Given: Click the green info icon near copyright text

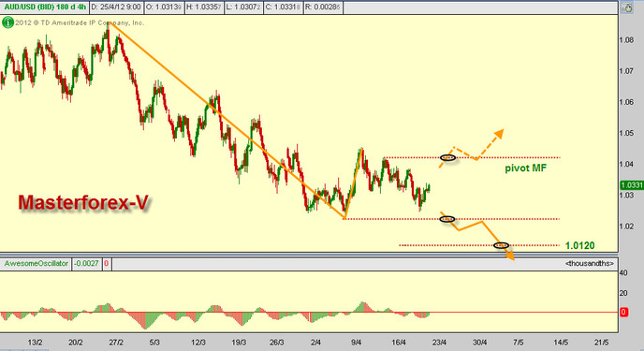Looking at the screenshot, I should [7, 22].
